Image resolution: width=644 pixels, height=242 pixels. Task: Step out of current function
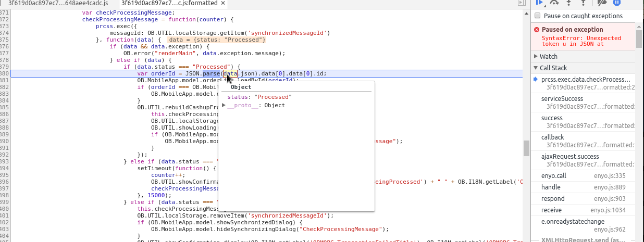[584, 3]
